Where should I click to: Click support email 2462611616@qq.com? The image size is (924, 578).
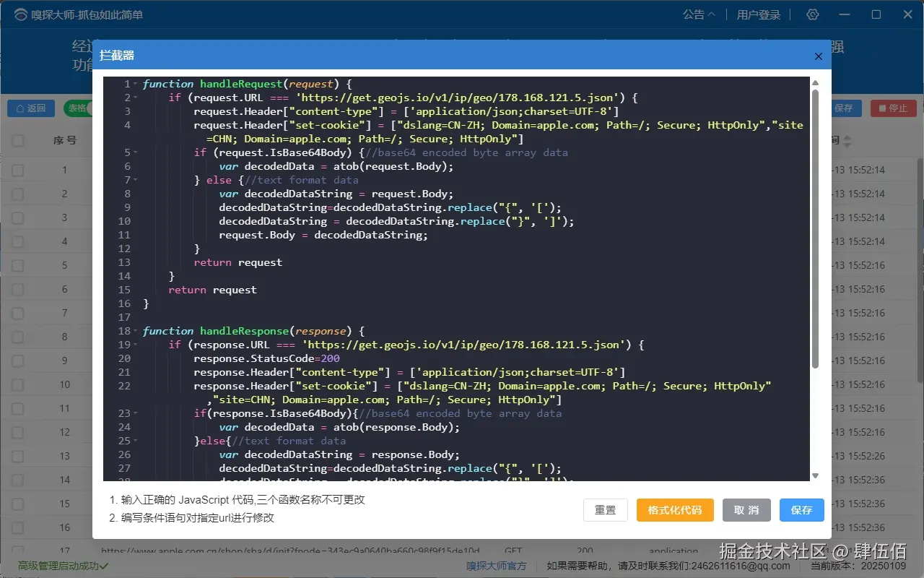(x=742, y=566)
